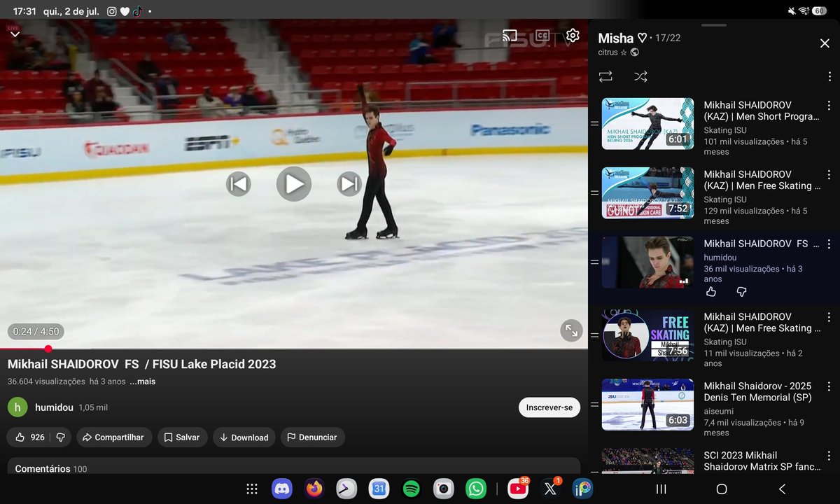Image resolution: width=840 pixels, height=504 pixels.
Task: Toggle closed captions on the video
Action: point(542,35)
